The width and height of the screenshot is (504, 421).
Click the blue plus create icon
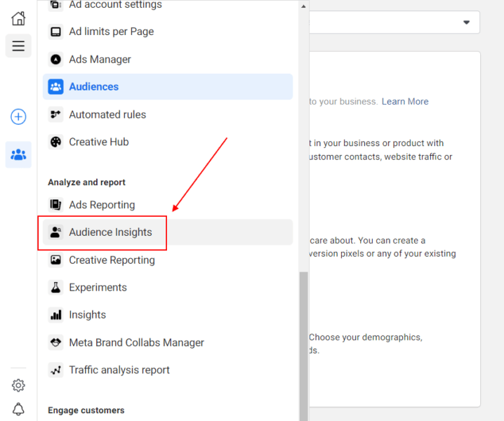click(18, 116)
